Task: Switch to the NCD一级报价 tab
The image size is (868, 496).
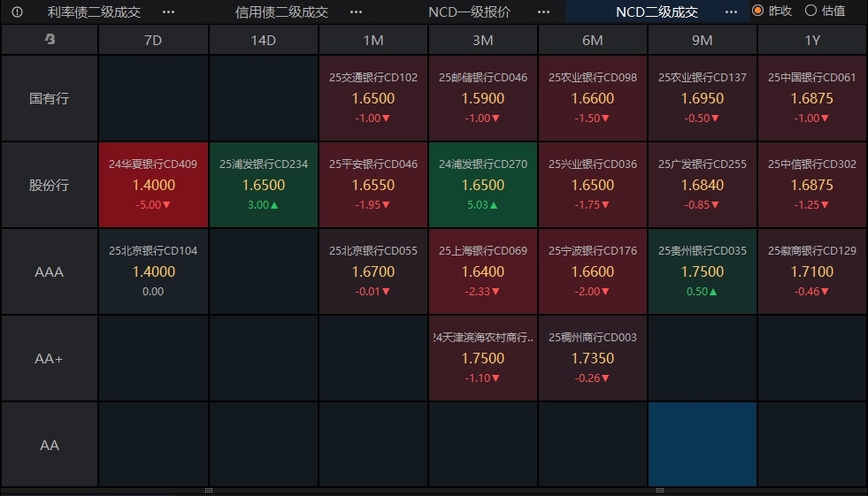Action: 470,11
